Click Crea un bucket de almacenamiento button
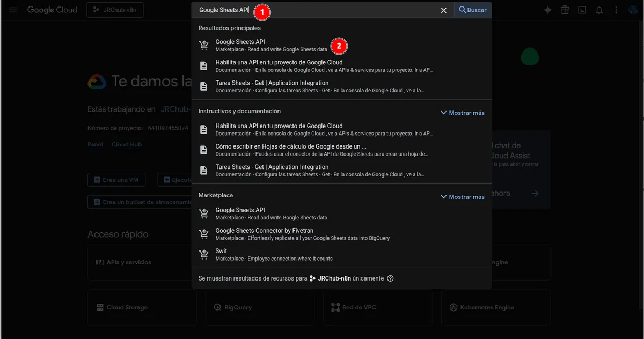Viewport: 644px width, 339px height. tap(140, 202)
